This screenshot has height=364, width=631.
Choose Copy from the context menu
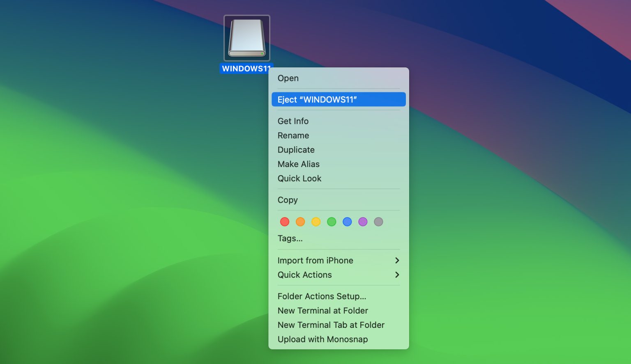[288, 200]
